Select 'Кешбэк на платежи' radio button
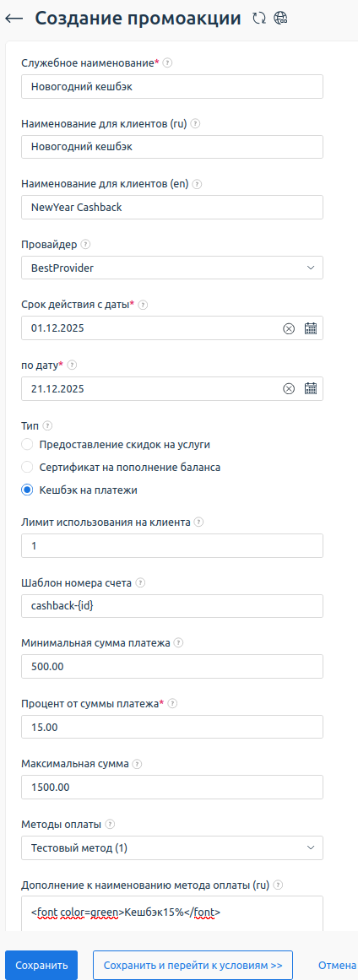358x980 pixels. [x=27, y=490]
